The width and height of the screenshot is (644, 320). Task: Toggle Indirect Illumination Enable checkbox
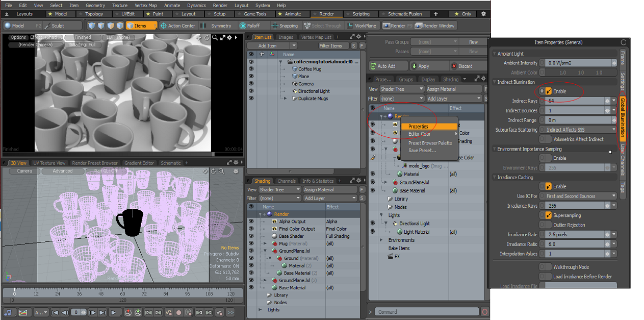[x=549, y=91]
